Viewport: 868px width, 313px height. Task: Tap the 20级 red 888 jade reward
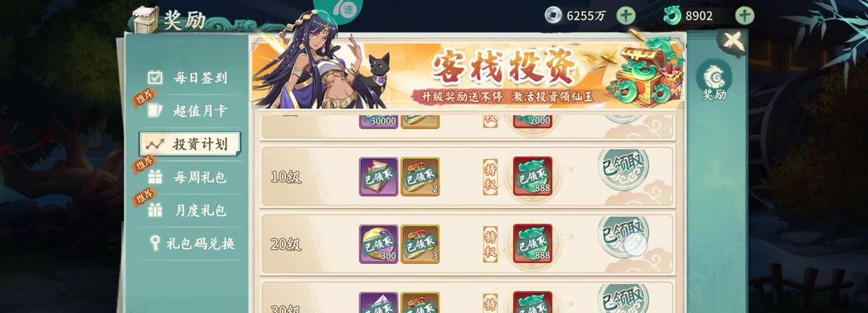(x=533, y=243)
